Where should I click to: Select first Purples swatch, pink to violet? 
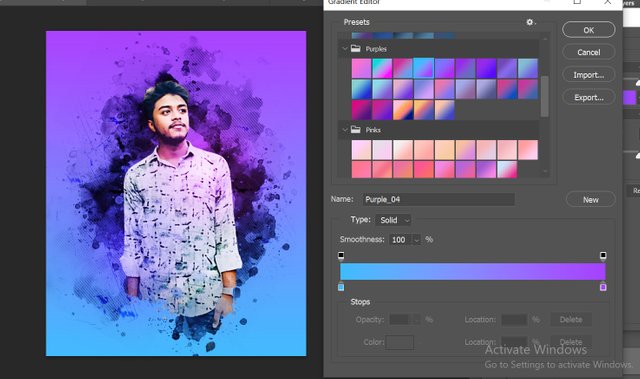click(x=361, y=68)
